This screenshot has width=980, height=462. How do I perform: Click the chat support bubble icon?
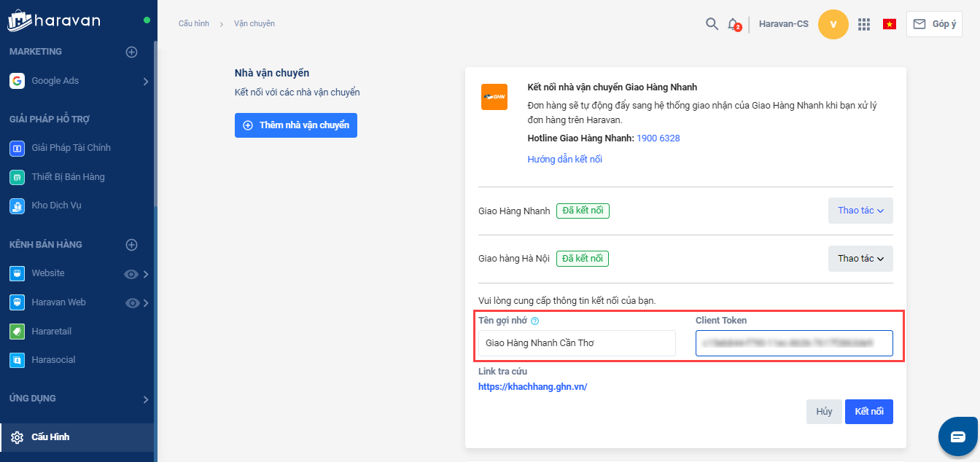(x=957, y=436)
